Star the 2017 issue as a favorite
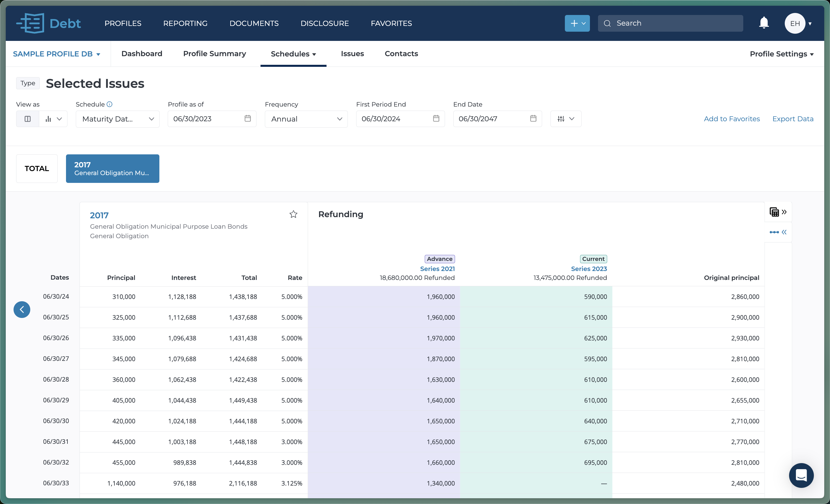 tap(293, 214)
